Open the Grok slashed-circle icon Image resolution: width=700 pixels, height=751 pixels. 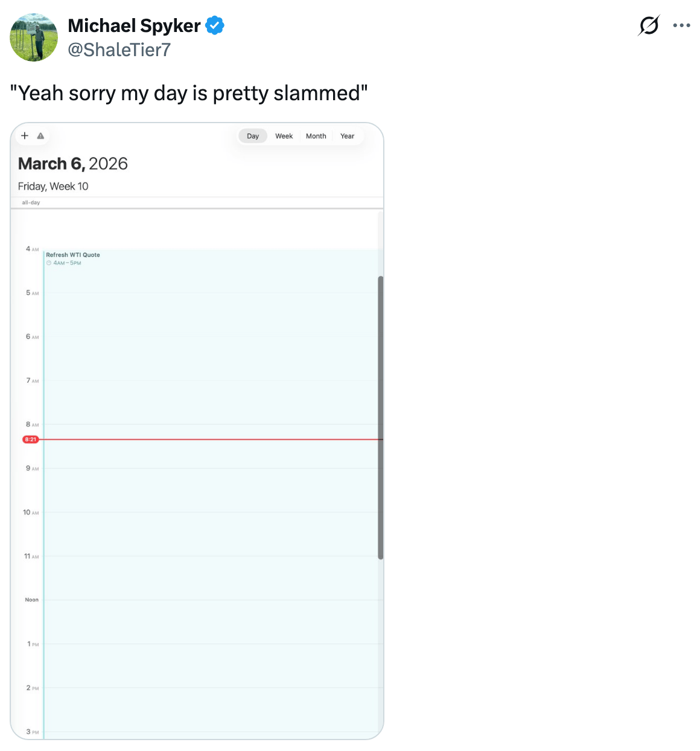pyautogui.click(x=648, y=25)
